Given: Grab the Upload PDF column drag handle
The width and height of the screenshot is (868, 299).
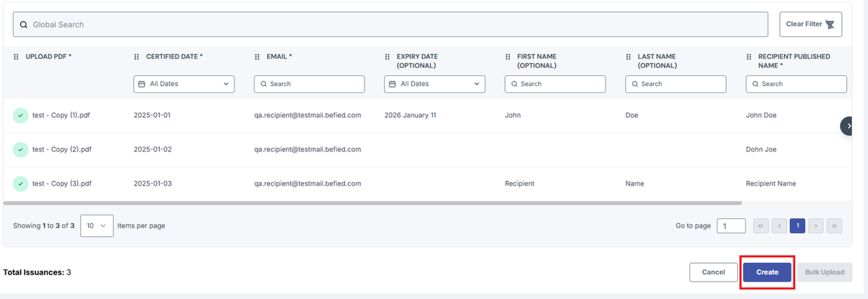Looking at the screenshot, I should tap(16, 56).
